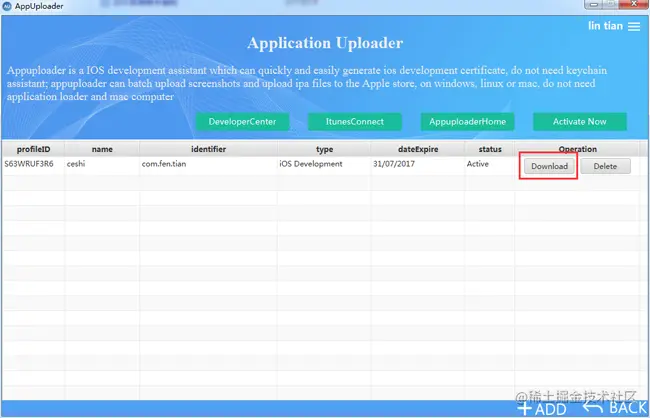Select the ceshi name cell
Image resolution: width=650 pixels, height=418 pixels.
tap(102, 164)
